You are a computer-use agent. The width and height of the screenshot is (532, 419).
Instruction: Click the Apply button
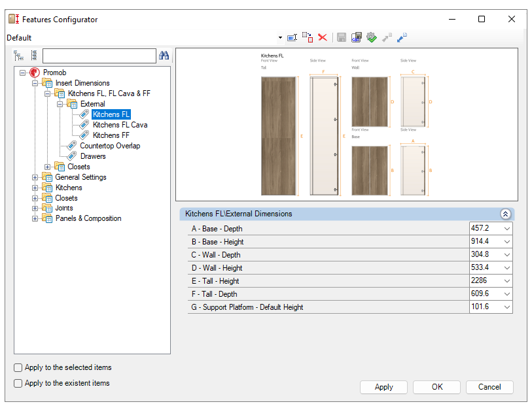[x=383, y=387]
